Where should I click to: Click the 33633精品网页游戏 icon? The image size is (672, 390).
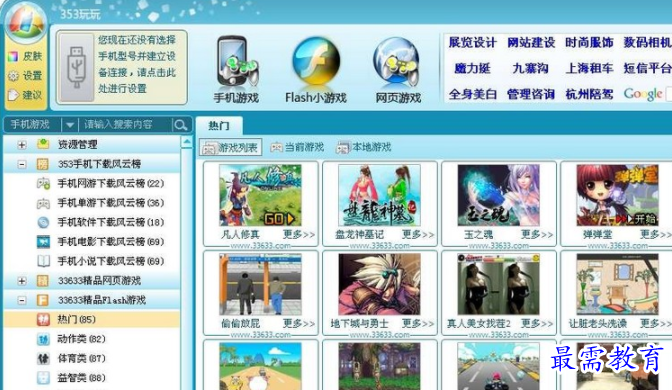(x=42, y=281)
